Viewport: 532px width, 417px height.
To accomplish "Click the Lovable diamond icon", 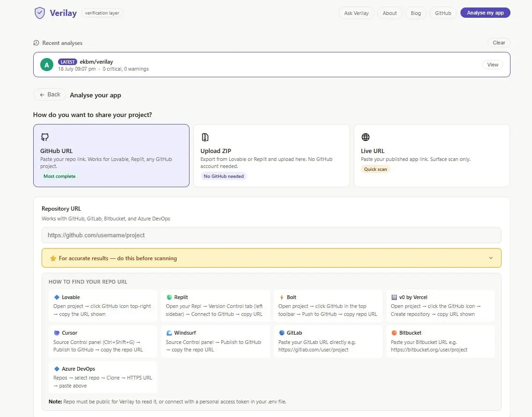I will point(57,297).
